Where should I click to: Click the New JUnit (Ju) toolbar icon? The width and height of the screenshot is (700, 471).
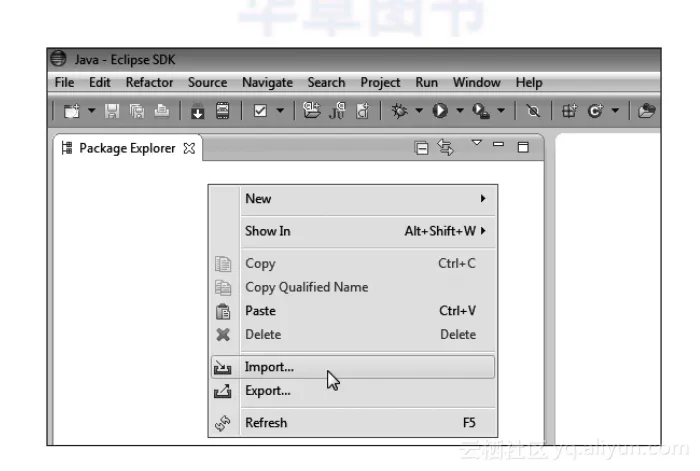(x=337, y=111)
